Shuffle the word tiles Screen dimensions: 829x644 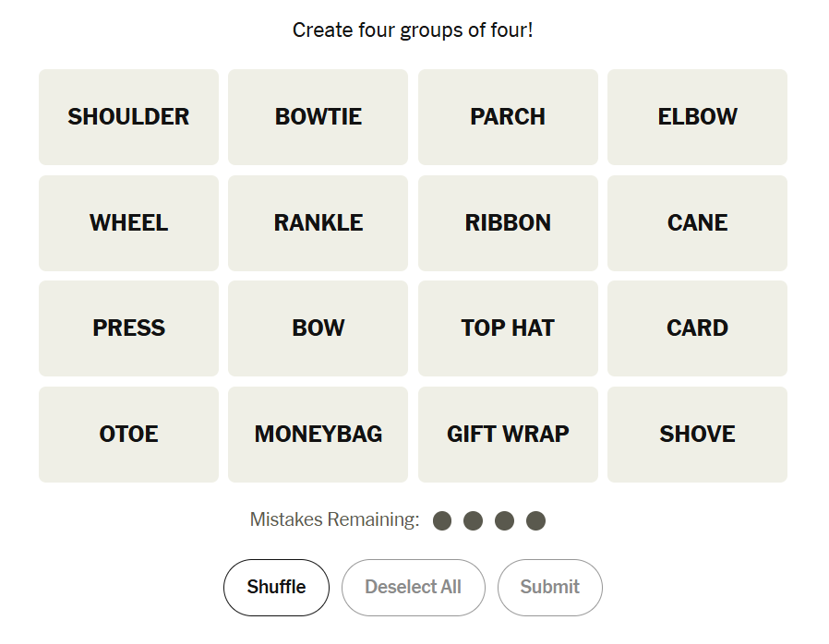click(276, 588)
